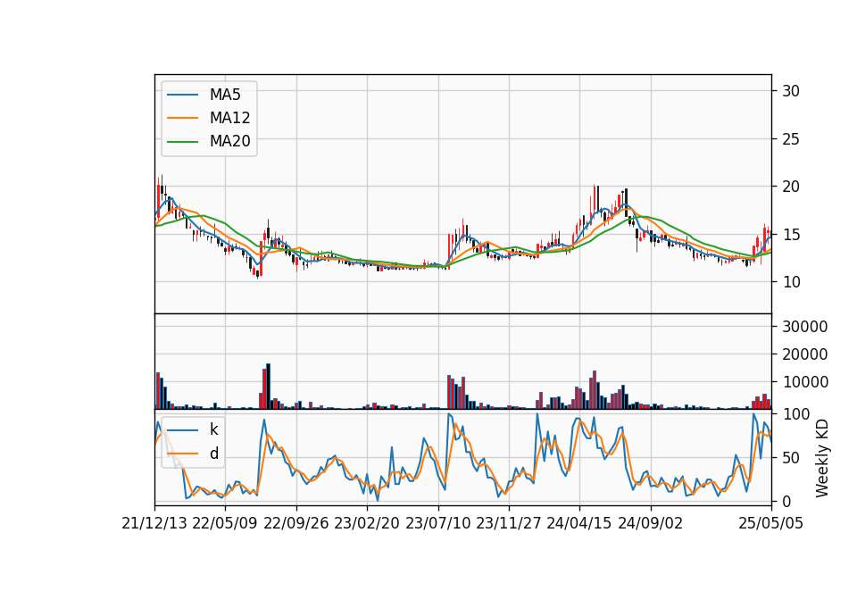Click the Weekly KD axis label
This screenshot has width=857, height=616.
coord(822,459)
